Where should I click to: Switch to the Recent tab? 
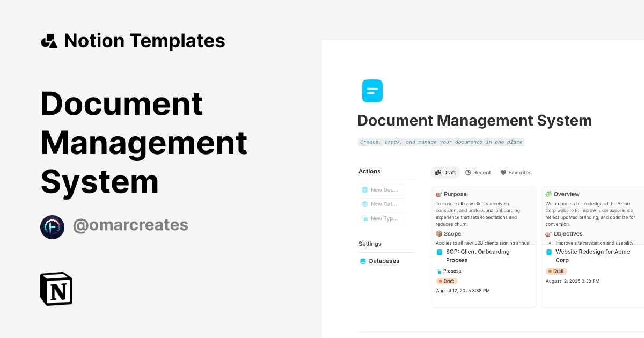(478, 173)
